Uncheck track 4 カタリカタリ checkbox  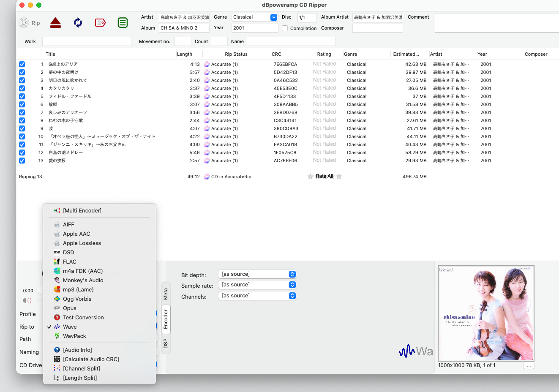pyautogui.click(x=22, y=88)
